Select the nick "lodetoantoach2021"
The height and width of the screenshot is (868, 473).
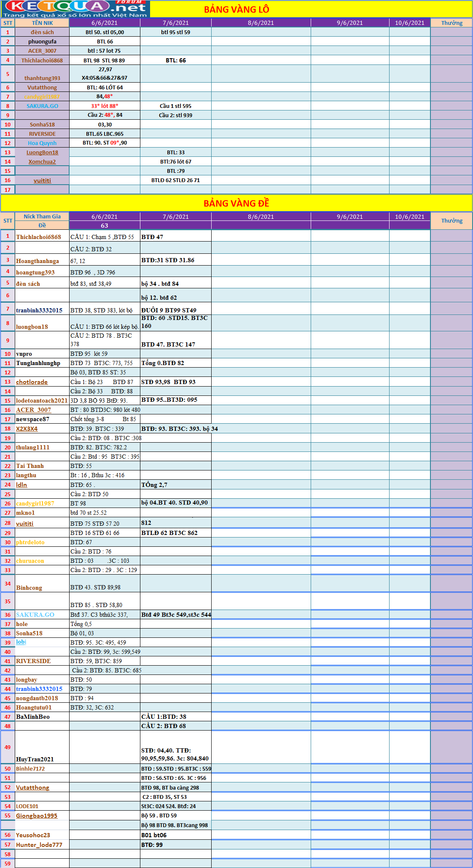(42, 400)
